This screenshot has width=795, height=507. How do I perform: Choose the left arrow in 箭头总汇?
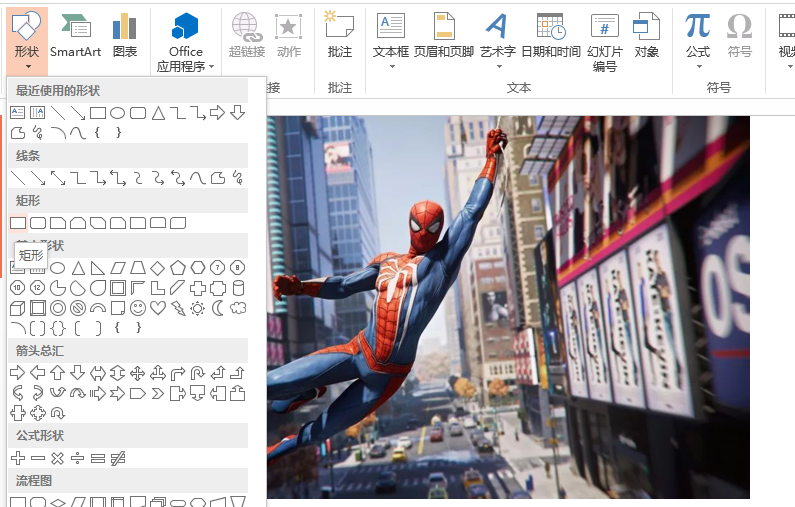(38, 373)
